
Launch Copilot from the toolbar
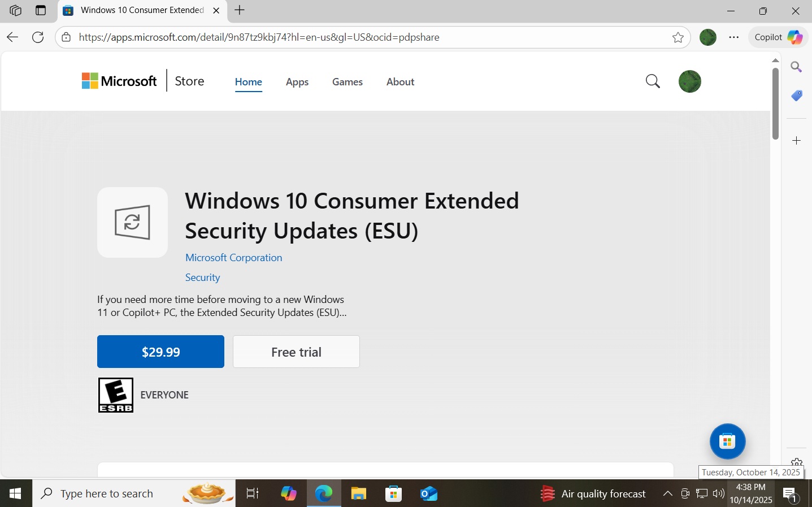point(778,37)
